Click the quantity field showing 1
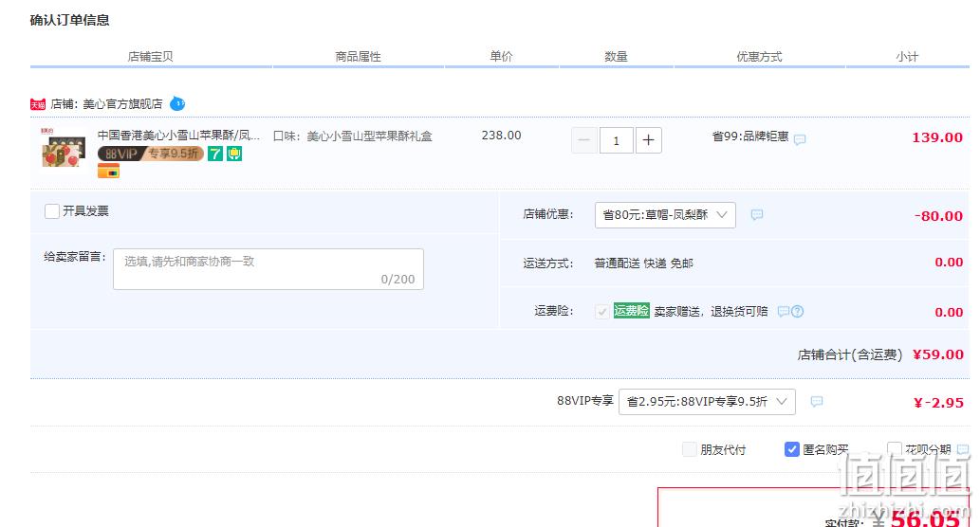980x527 pixels. tap(617, 140)
